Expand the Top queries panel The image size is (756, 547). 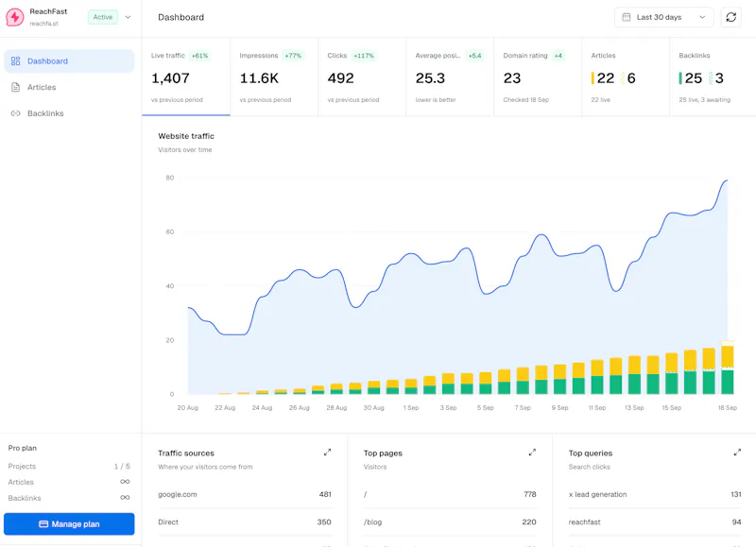[737, 453]
